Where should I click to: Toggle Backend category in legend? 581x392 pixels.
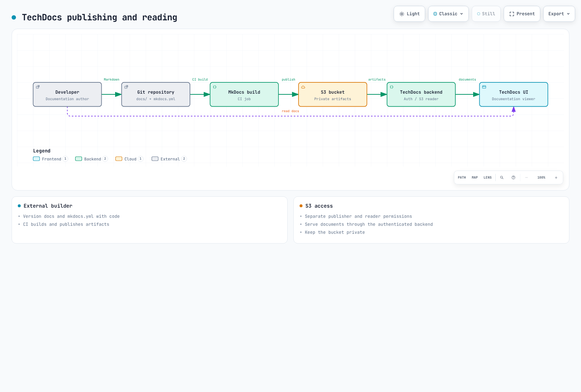[x=92, y=159]
